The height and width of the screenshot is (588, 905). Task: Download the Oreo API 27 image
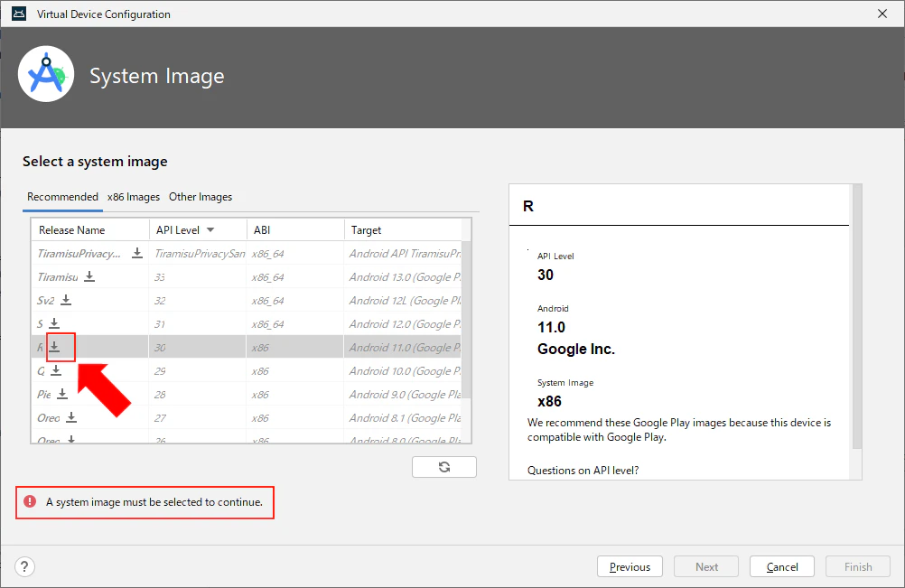point(71,417)
